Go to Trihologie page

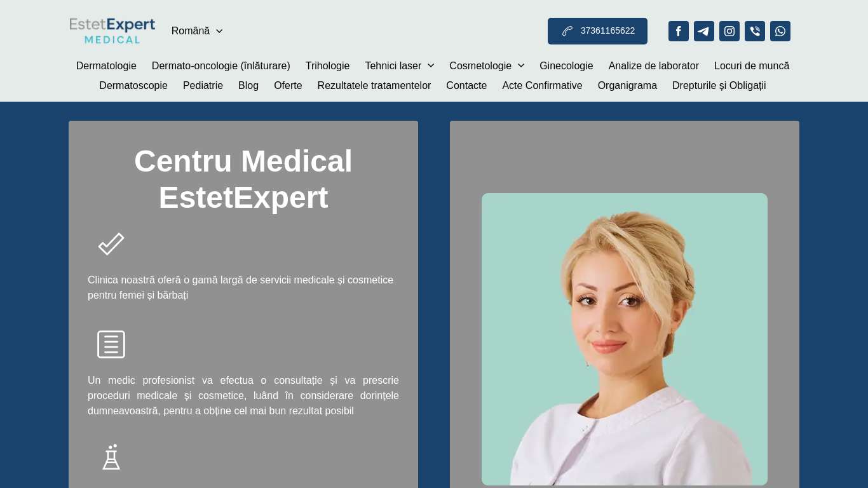[x=327, y=66]
